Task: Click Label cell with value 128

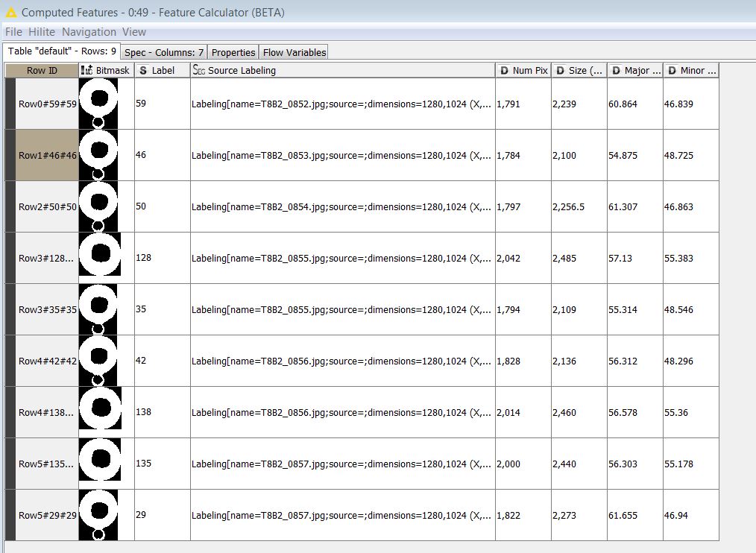Action: pos(163,258)
